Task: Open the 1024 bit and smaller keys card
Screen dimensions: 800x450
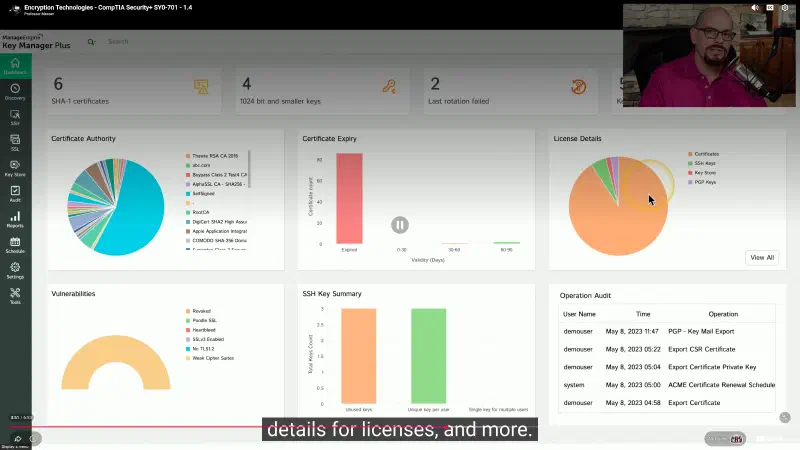Action: coord(322,92)
